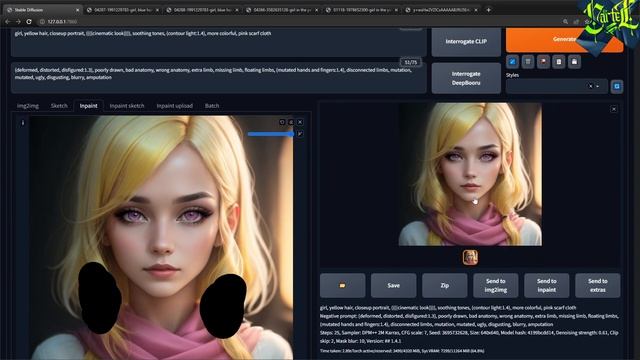Undo last inpaint mask stroke
Screen dimensions: 640x360
click(282, 122)
